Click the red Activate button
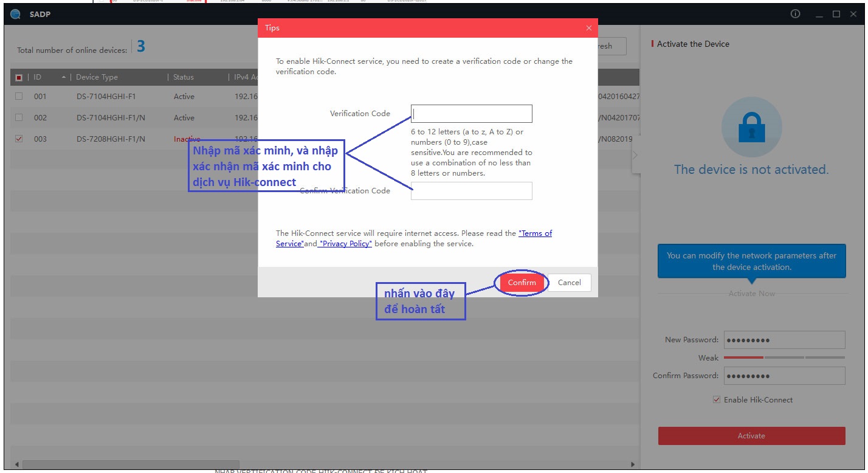The image size is (868, 473). coord(751,436)
